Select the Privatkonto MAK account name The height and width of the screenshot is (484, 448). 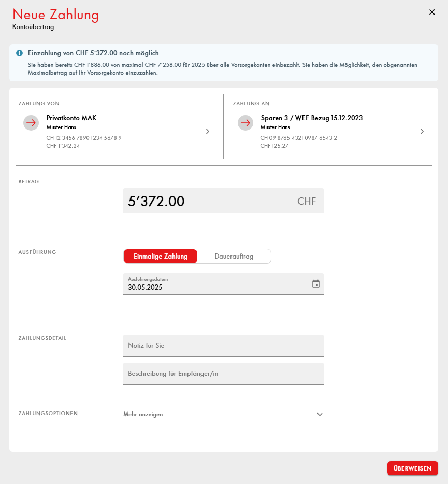(x=71, y=118)
